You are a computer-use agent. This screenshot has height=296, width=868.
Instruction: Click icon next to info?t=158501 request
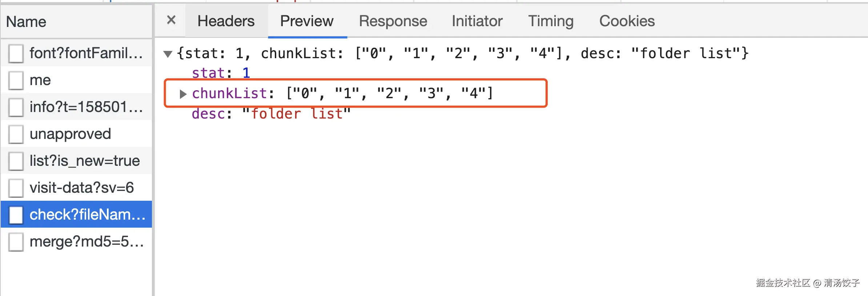point(16,107)
